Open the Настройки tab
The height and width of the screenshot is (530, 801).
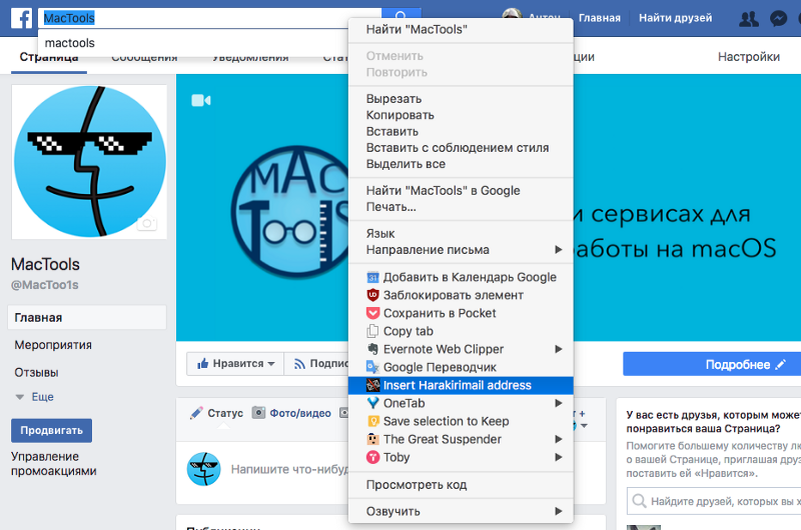click(x=748, y=57)
